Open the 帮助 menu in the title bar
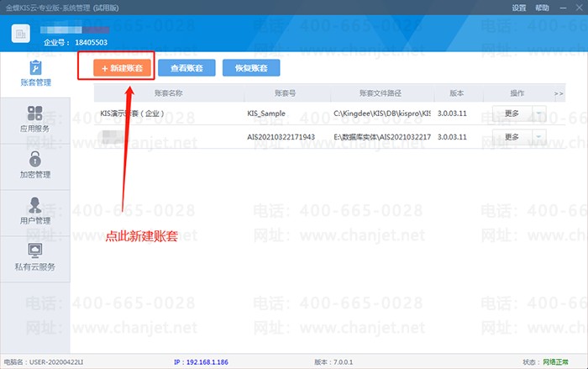Screen dimensions: 588x369 [543, 8]
